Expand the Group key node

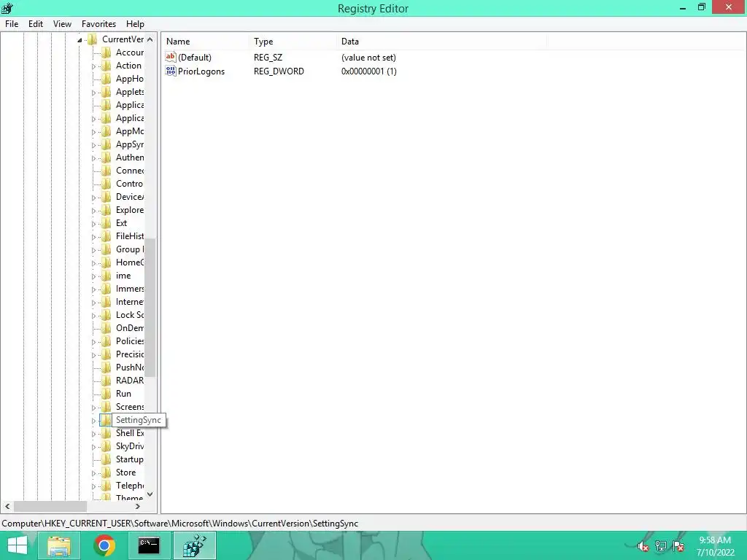pos(93,250)
